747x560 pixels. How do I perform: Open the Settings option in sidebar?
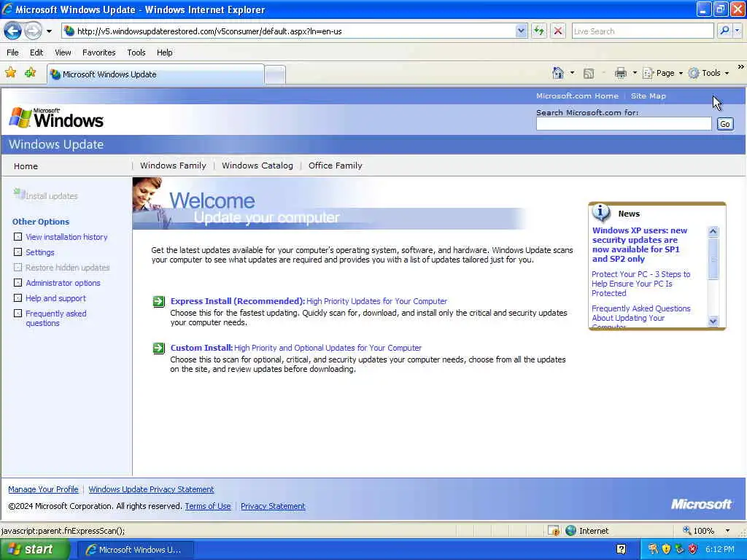(40, 252)
